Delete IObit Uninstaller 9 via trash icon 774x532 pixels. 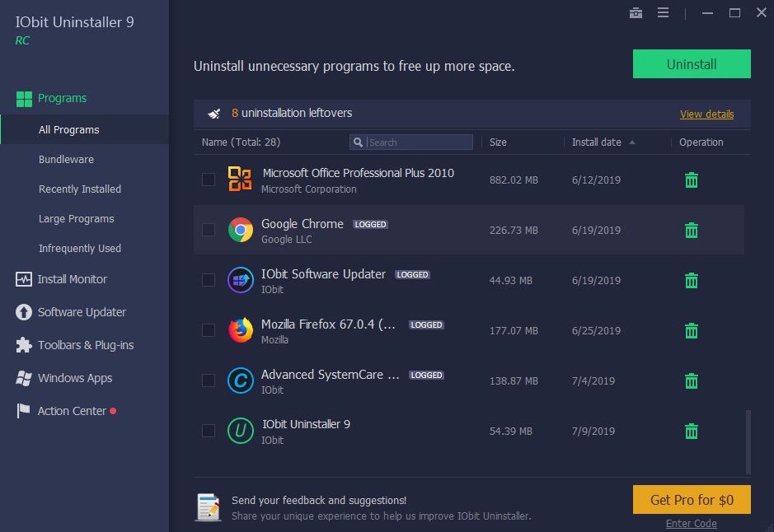(692, 432)
